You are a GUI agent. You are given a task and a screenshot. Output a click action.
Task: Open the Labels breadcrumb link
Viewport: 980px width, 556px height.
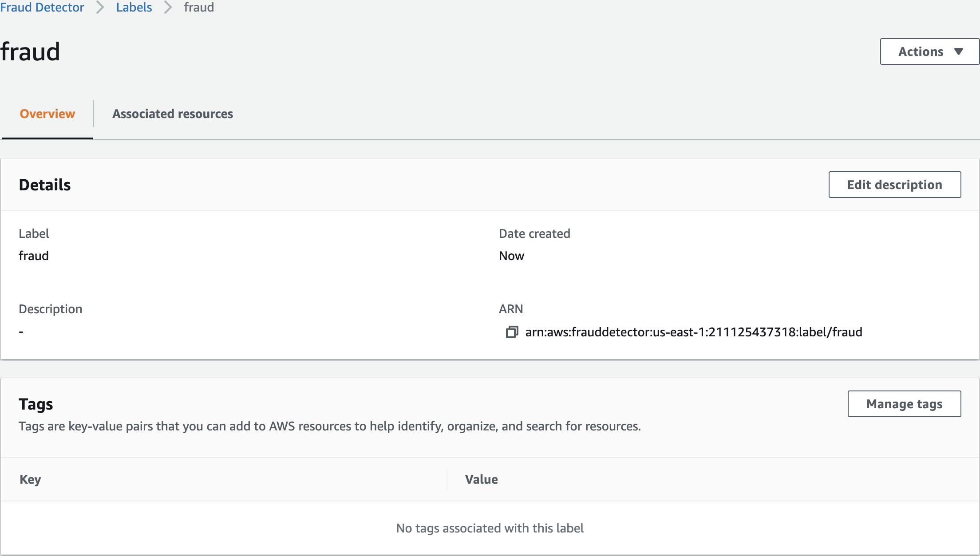click(x=134, y=7)
